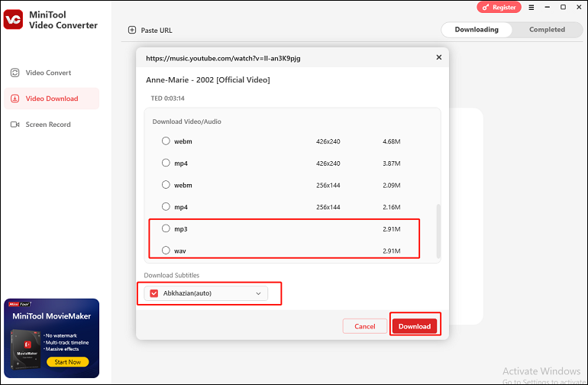
Task: Open the hamburger menu icon
Action: coord(531,7)
